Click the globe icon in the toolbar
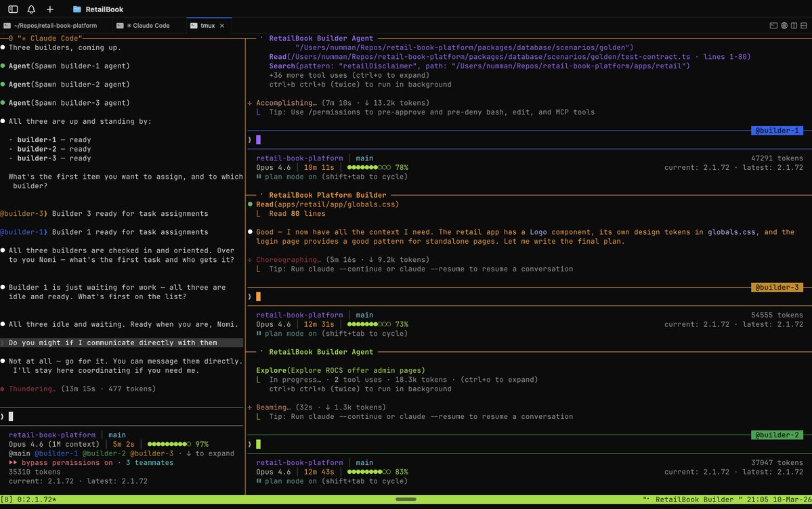Viewport: 812px width, 509px height. [784, 24]
